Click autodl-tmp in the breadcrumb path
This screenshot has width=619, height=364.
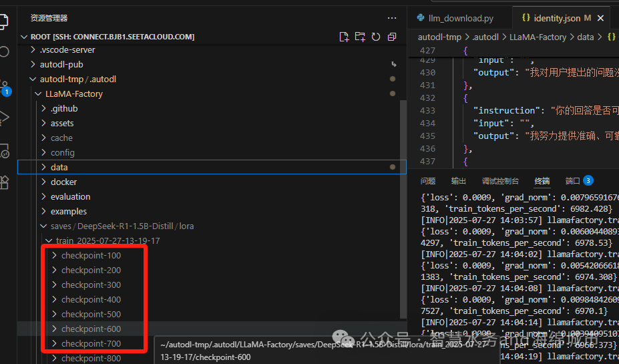click(x=439, y=37)
